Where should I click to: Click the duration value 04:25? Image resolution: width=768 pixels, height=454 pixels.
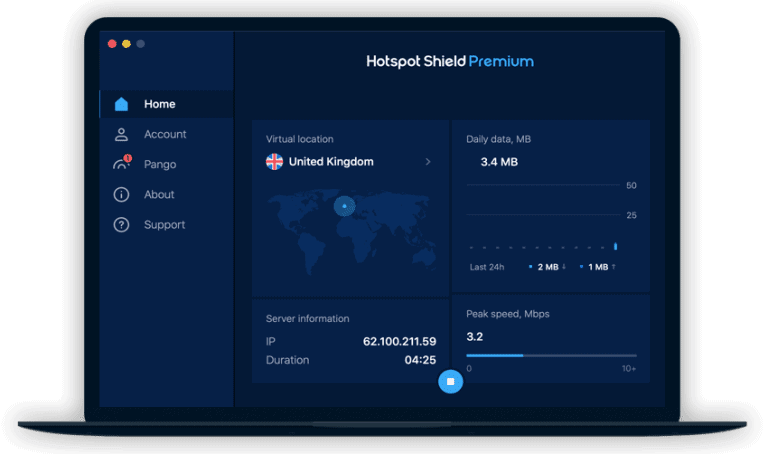(x=420, y=360)
